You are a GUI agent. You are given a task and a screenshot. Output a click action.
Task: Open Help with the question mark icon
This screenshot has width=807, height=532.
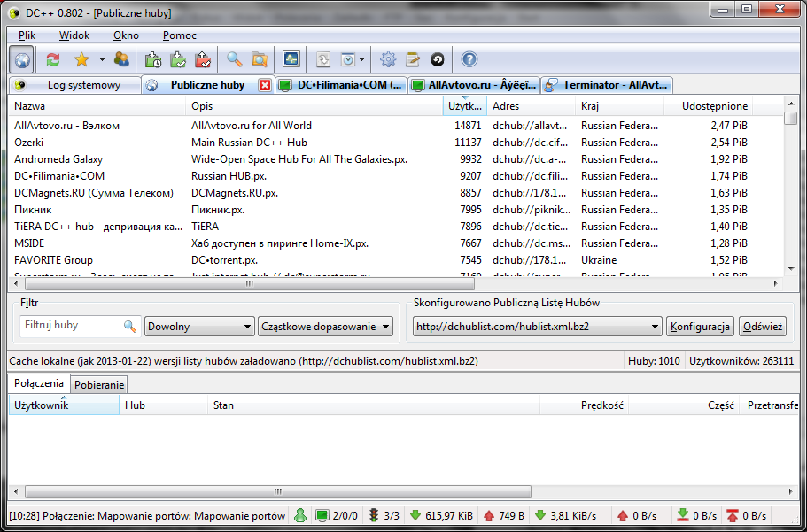coord(469,59)
